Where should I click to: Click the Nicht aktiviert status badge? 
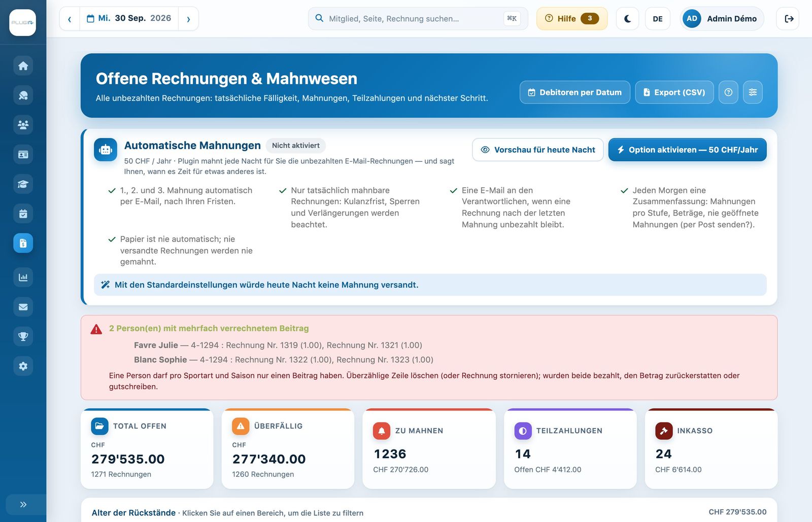[x=296, y=146]
